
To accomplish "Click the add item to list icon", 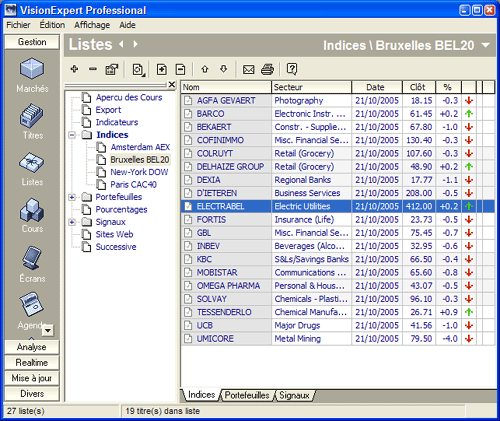I will 162,69.
